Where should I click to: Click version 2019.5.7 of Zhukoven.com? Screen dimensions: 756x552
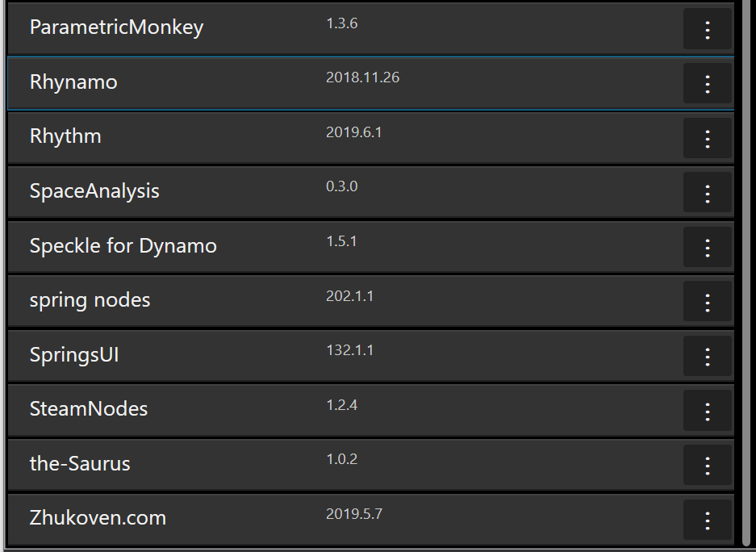point(355,513)
